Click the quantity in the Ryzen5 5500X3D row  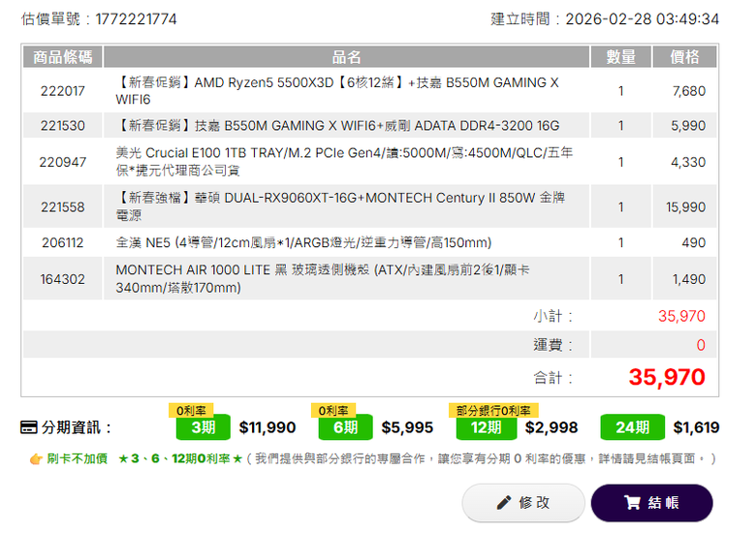620,91
